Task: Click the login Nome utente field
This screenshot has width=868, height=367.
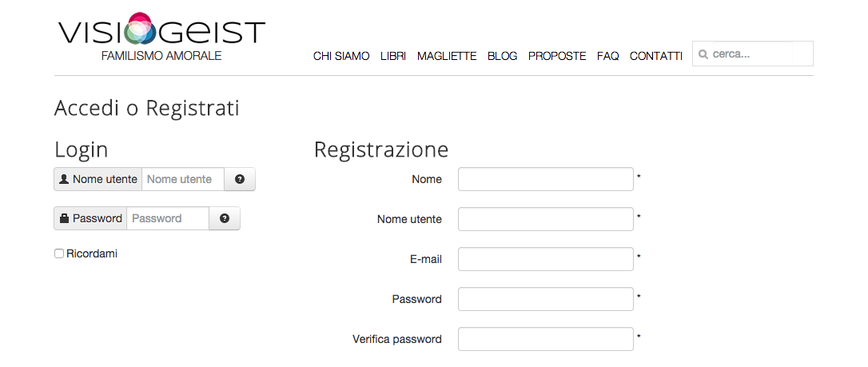Action: click(x=182, y=179)
